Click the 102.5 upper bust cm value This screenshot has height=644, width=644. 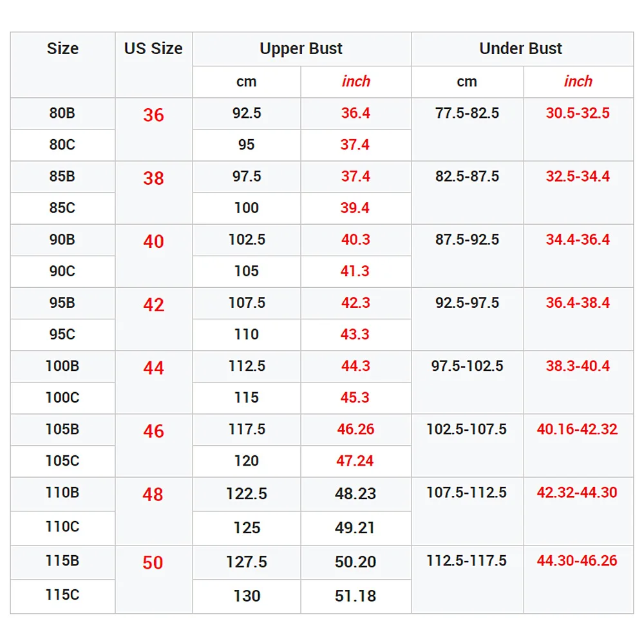(247, 240)
